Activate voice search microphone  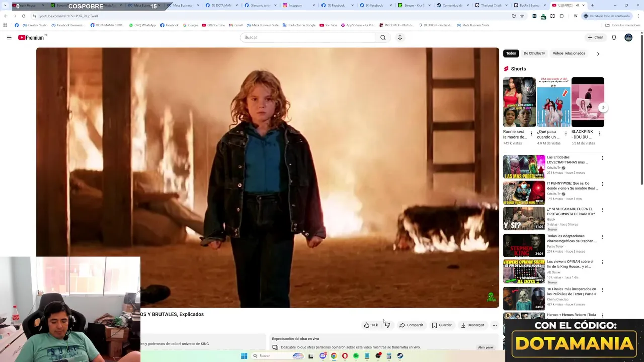[400, 37]
